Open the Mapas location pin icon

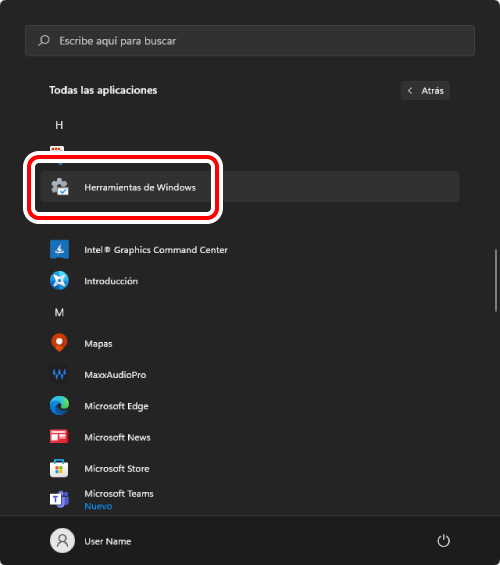[x=59, y=343]
